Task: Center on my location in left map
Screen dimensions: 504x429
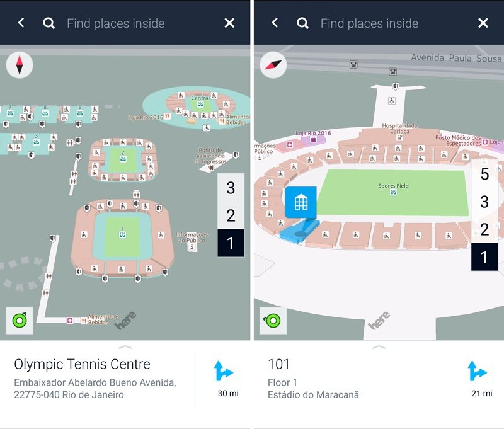Action: (x=20, y=321)
